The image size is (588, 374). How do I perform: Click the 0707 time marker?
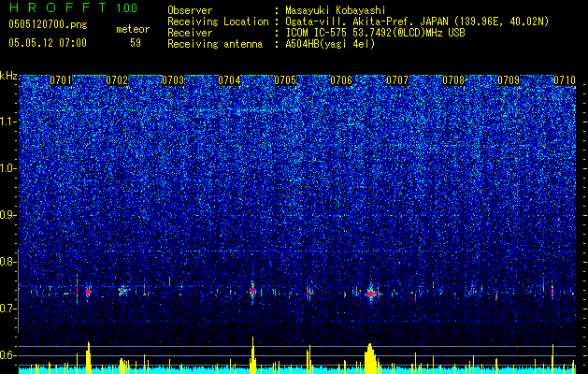[397, 80]
